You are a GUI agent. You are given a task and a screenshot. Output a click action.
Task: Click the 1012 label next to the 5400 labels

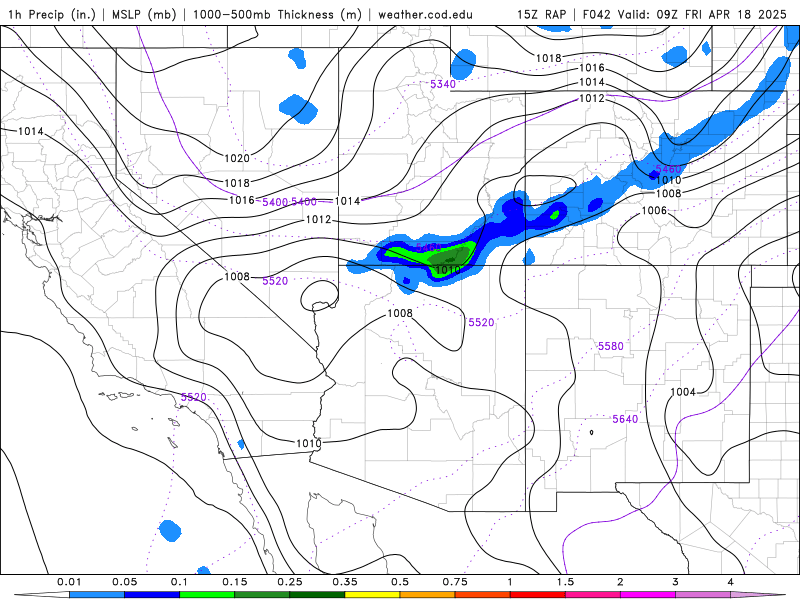(318, 219)
